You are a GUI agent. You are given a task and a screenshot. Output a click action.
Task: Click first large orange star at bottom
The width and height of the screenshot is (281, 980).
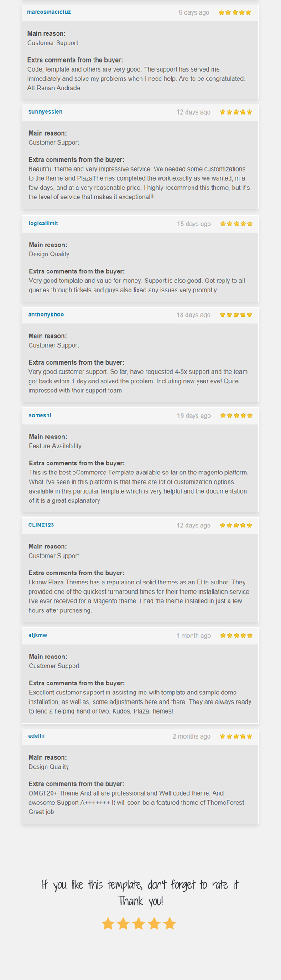[x=108, y=924]
